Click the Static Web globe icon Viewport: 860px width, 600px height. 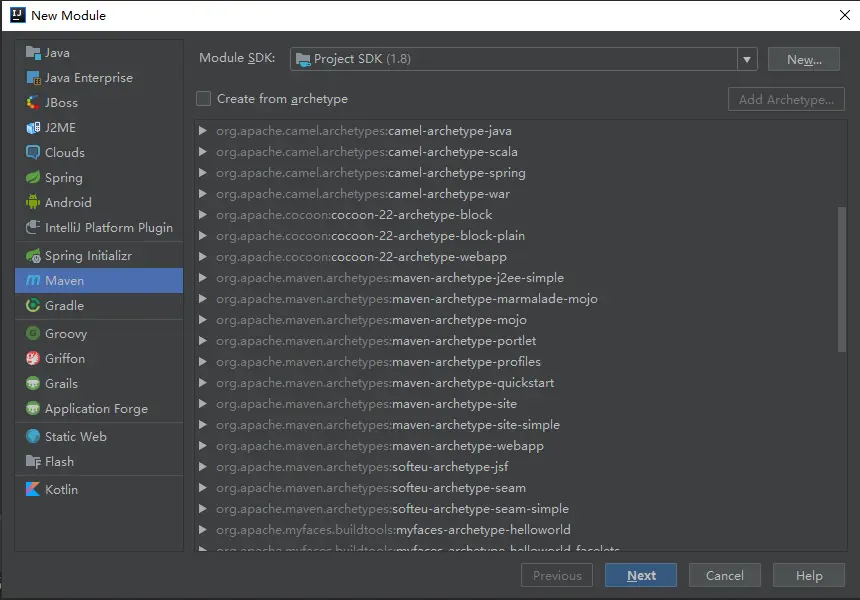[33, 437]
